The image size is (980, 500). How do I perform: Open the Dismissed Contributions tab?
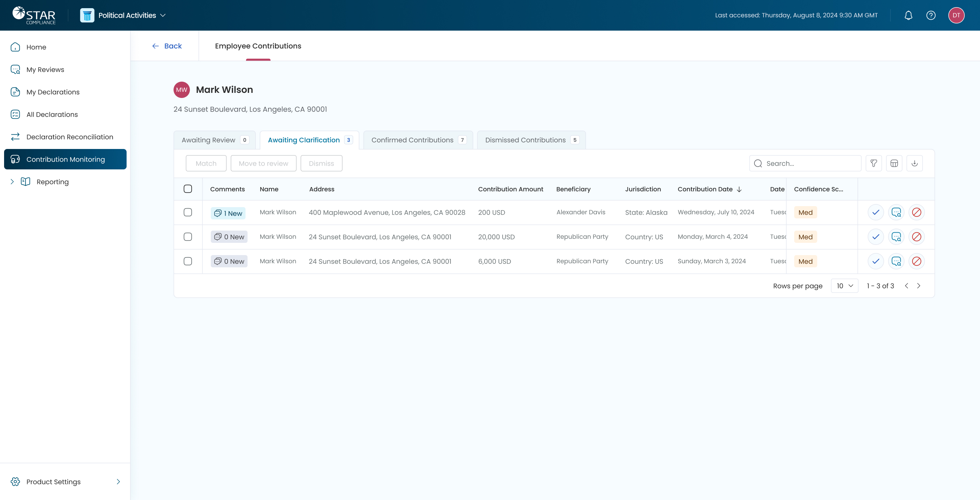tap(531, 140)
